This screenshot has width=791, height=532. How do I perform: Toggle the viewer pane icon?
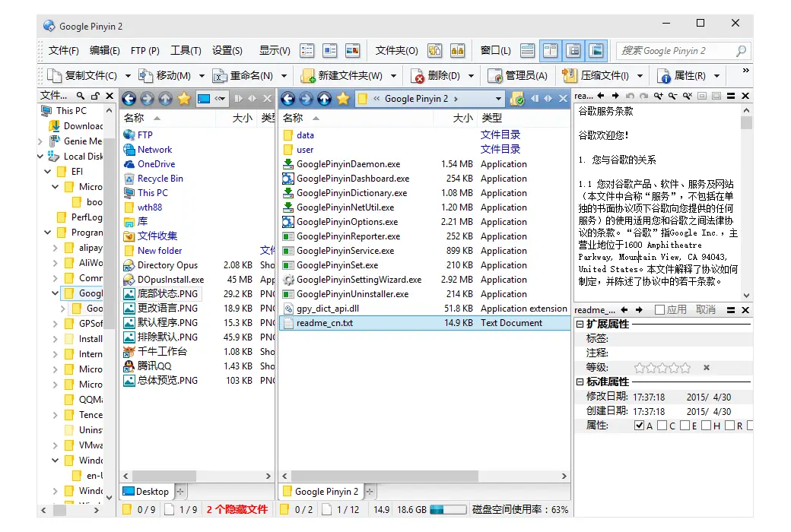click(596, 50)
